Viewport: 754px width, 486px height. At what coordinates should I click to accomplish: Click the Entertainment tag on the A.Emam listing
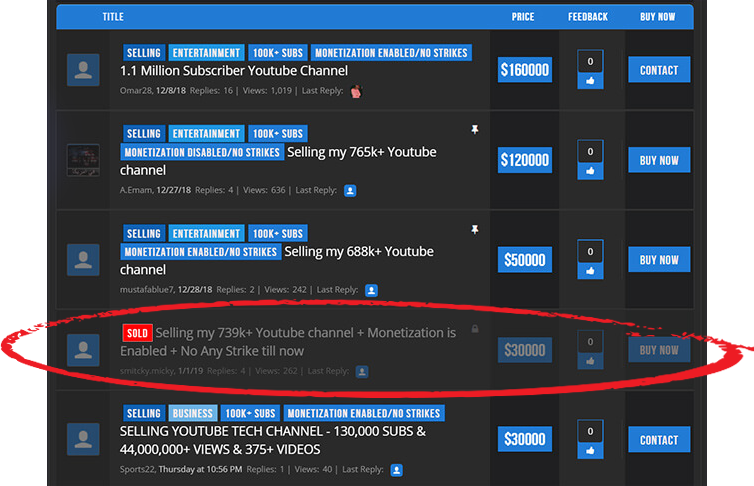[x=206, y=134]
